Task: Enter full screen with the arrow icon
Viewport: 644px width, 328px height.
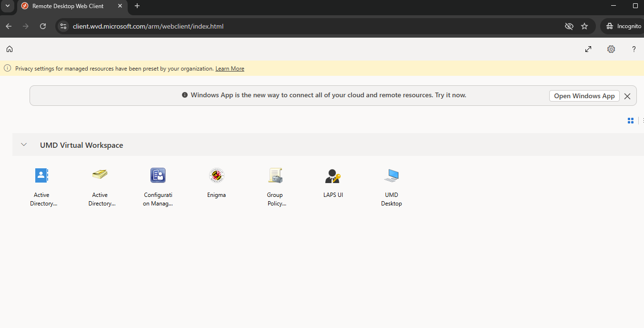Action: (x=588, y=49)
